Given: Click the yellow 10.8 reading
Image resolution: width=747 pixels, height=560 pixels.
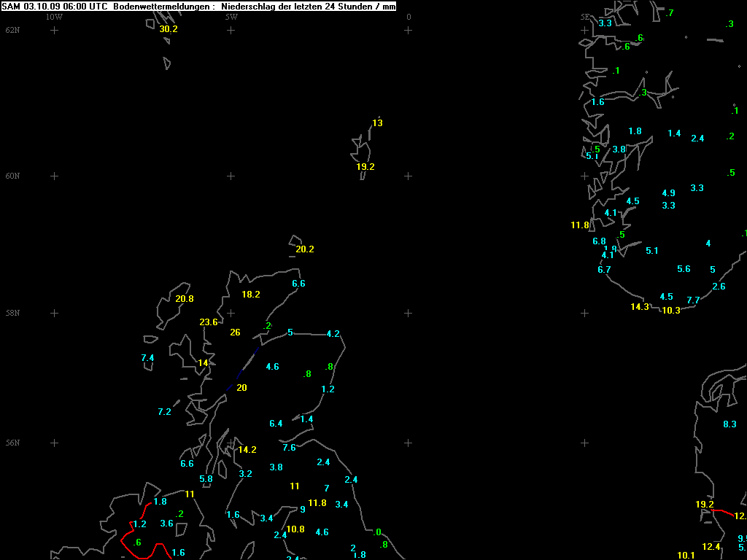Looking at the screenshot, I should [x=295, y=529].
